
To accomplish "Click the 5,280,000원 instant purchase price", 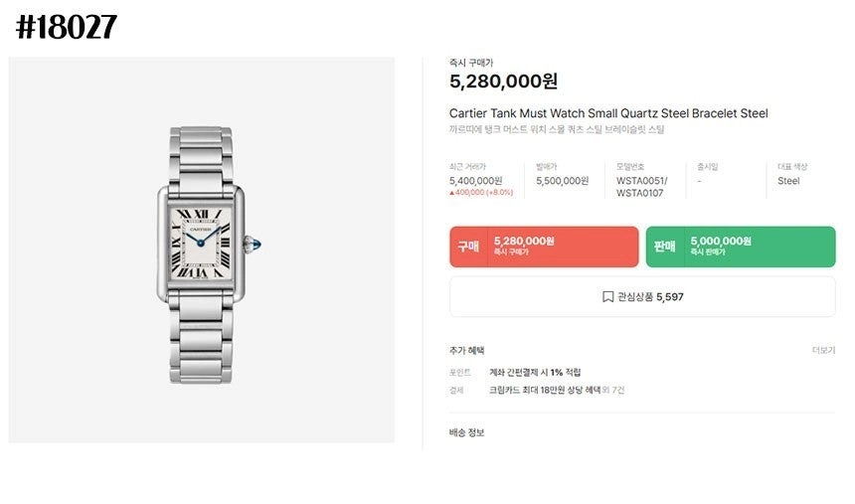I will click(503, 81).
